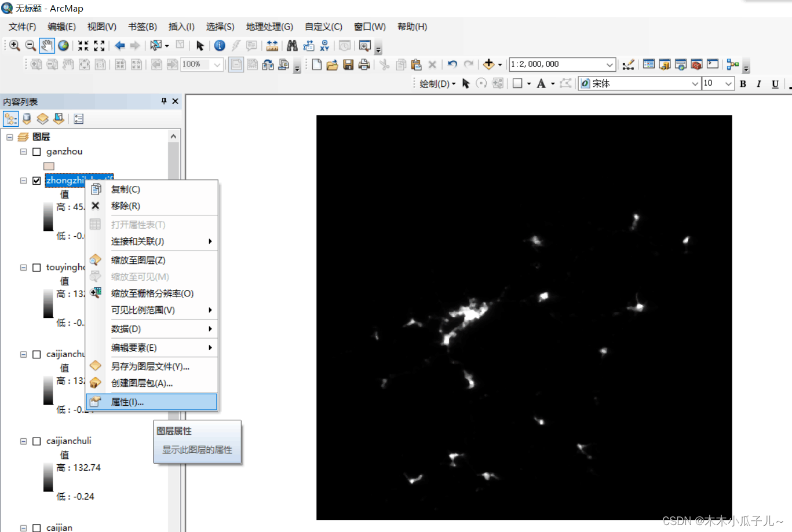Screen dimensions: 792x532
Task: Check the caijian layer checkbox
Action: pyautogui.click(x=37, y=528)
